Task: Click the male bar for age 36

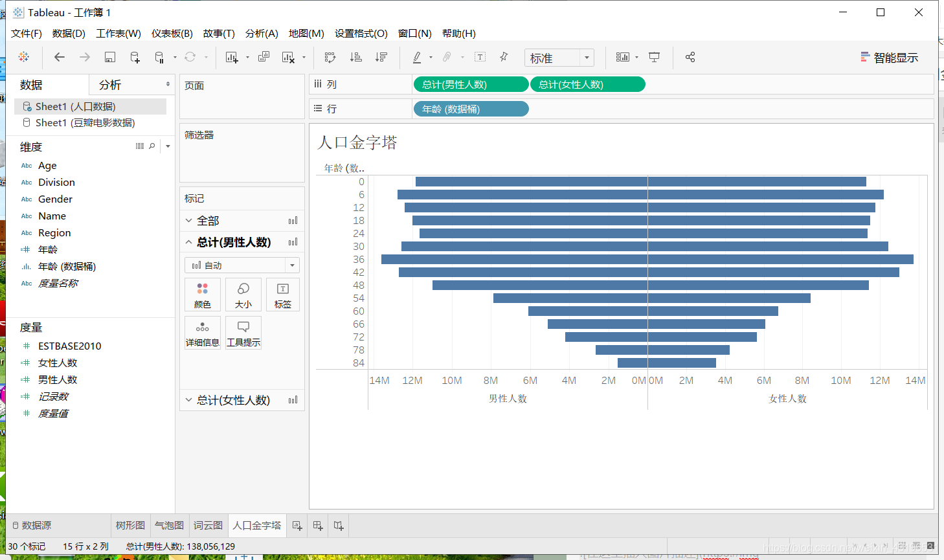Action: click(514, 259)
